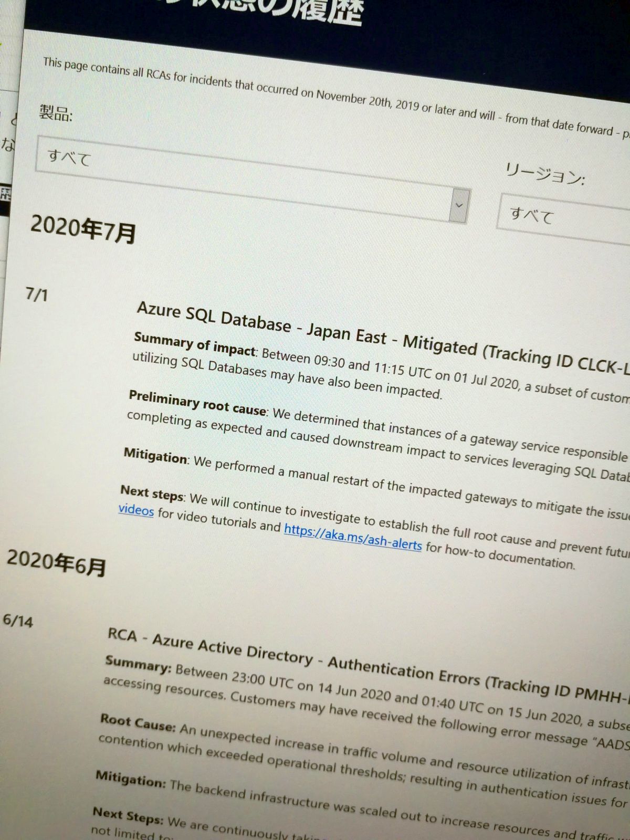Click the 7/1 incident 'Mitigation' label
Screen dimensions: 630x840
[x=155, y=456]
